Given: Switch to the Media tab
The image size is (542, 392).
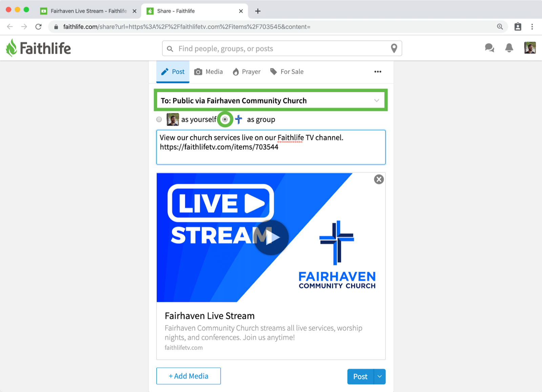Looking at the screenshot, I should (x=208, y=72).
